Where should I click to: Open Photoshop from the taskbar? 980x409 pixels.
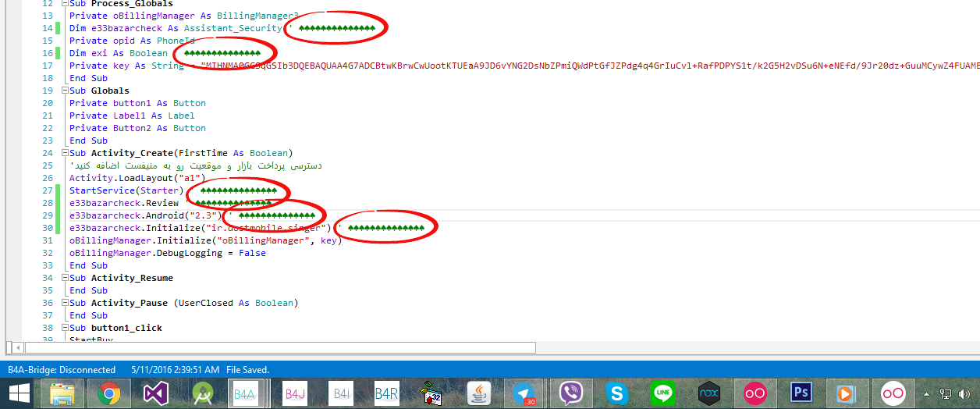point(801,393)
